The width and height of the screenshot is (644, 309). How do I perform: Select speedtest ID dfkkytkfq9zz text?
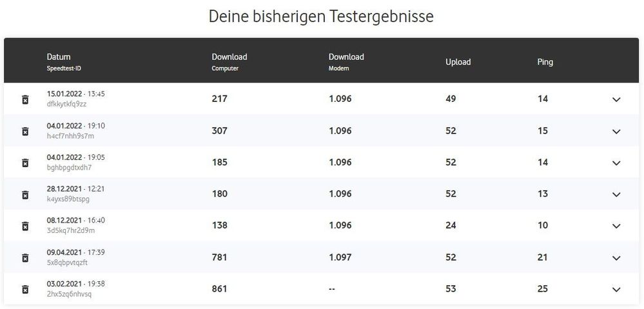tap(66, 104)
